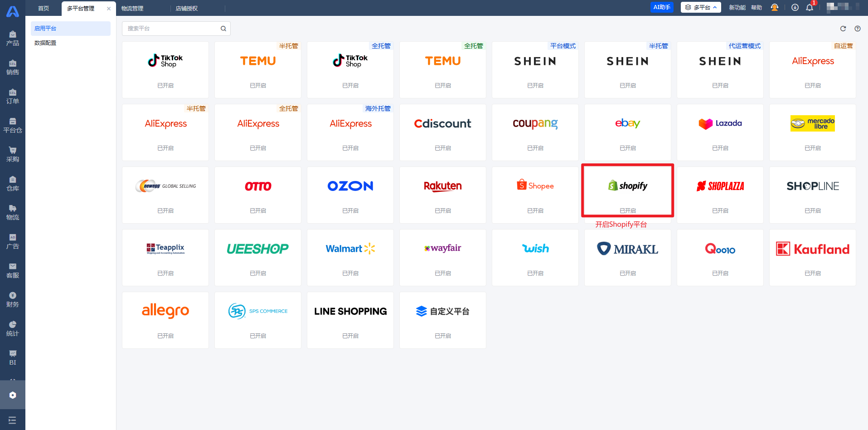
Task: Open the user account avatar
Action: [x=842, y=7]
